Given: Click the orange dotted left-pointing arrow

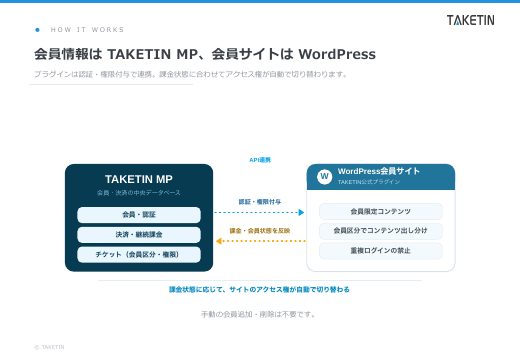Looking at the screenshot, I should (261, 241).
